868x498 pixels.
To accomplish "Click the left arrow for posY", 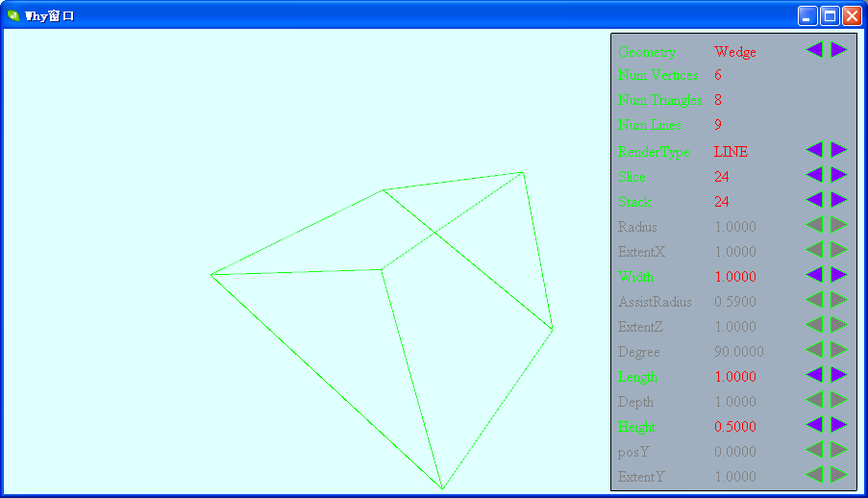I will coord(814,450).
